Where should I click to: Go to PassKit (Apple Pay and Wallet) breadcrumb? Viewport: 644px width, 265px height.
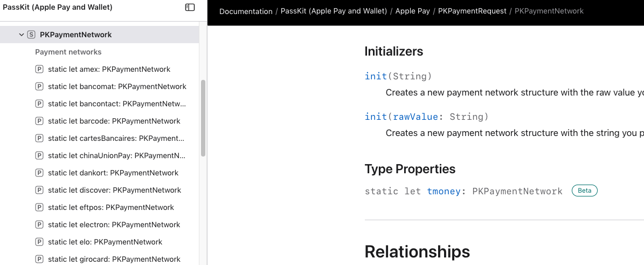334,11
